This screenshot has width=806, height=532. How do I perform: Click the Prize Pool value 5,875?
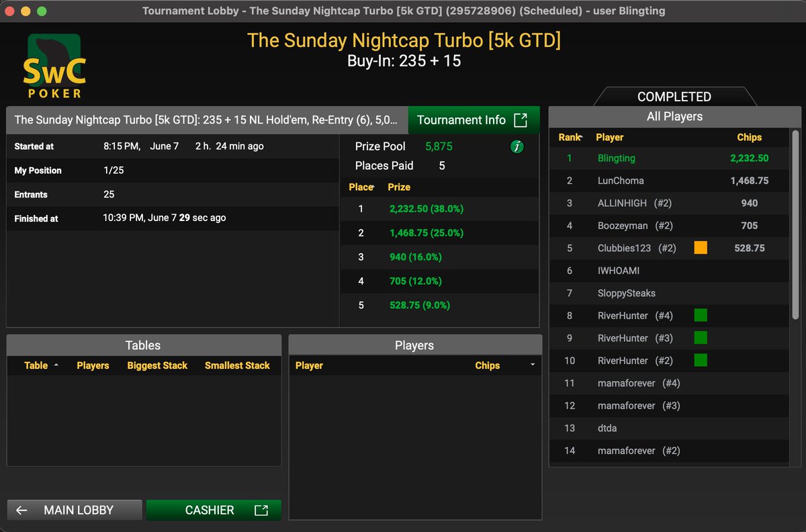point(439,146)
